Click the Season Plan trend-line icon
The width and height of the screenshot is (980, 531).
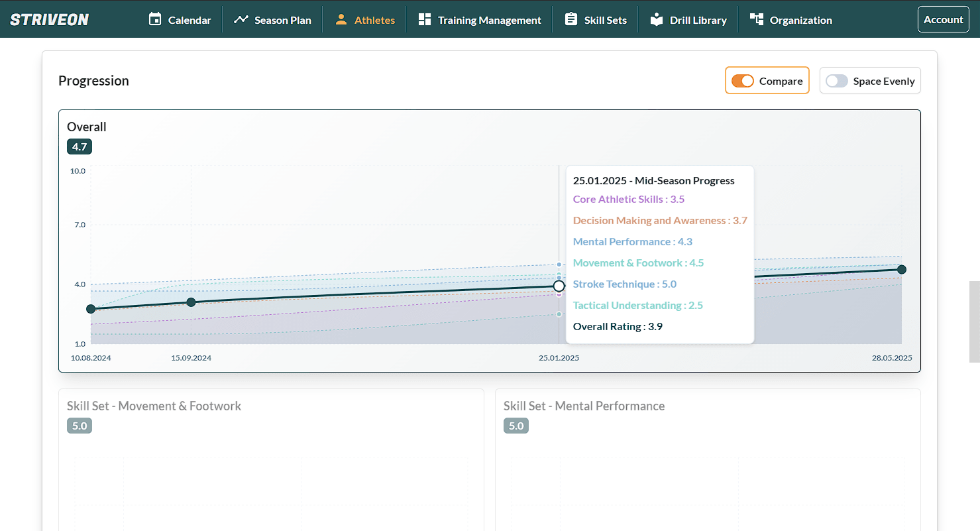pos(241,19)
